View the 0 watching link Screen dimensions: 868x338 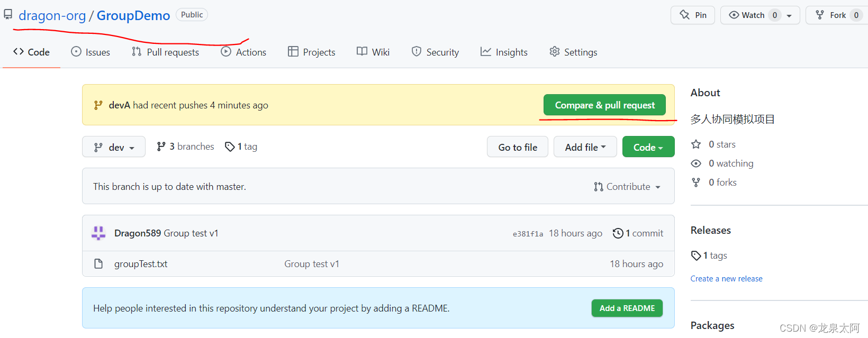pos(731,163)
